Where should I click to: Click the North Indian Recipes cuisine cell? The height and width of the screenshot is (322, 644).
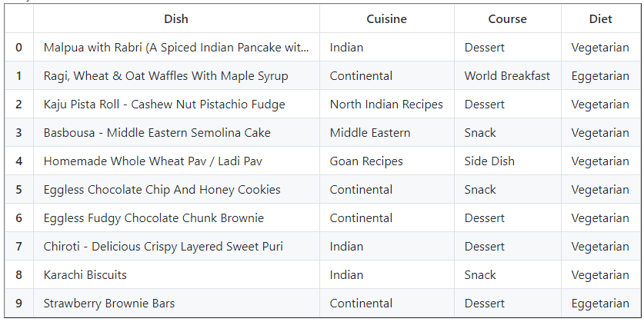(386, 105)
